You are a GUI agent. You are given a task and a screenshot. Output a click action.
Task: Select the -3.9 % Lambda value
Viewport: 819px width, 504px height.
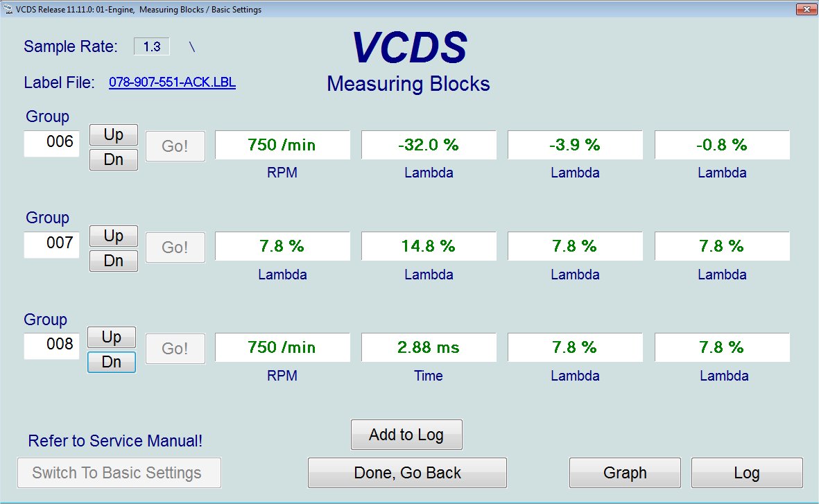(x=575, y=145)
